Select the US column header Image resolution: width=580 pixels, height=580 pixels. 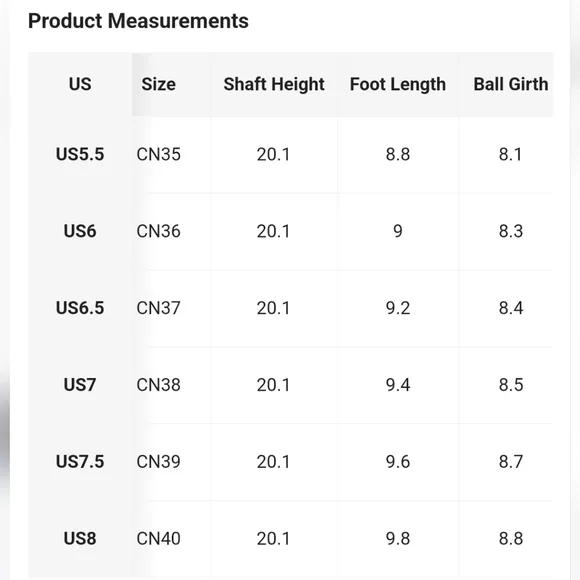[80, 84]
